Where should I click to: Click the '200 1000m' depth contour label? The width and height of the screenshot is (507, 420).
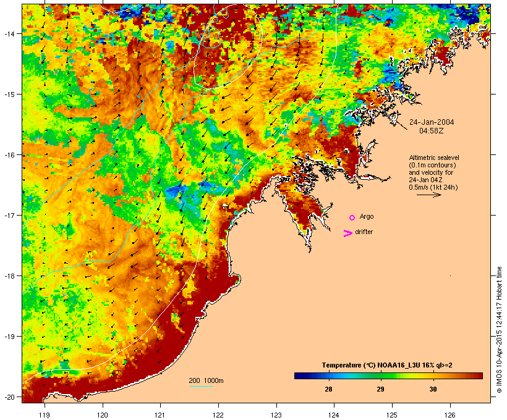coord(206,380)
